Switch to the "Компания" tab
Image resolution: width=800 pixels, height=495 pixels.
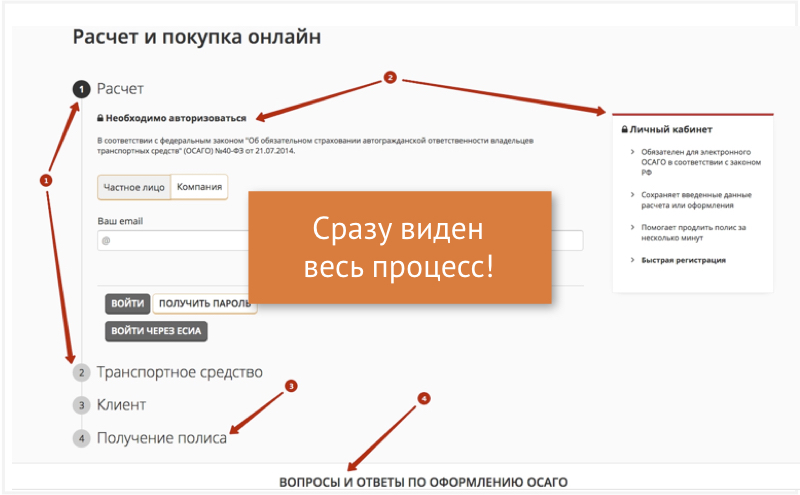pyautogui.click(x=199, y=187)
